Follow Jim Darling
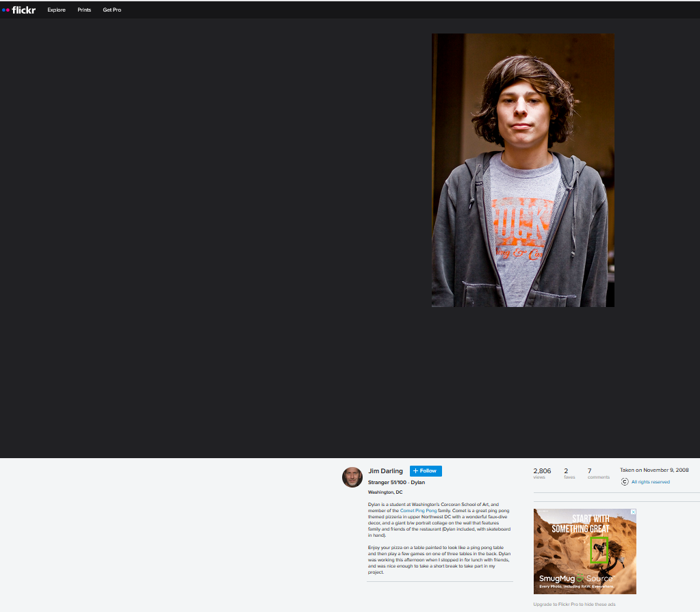 tap(426, 471)
